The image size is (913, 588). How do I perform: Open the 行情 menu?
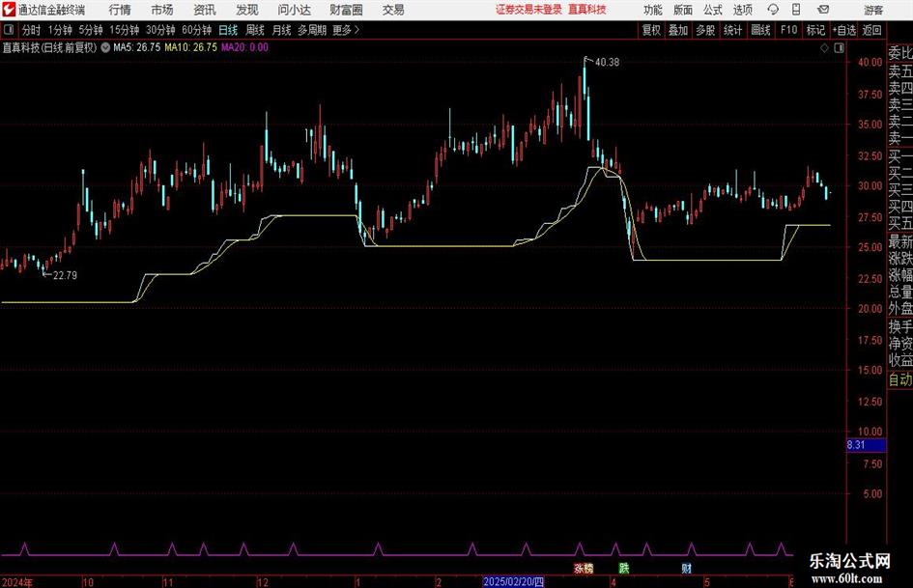click(x=120, y=10)
